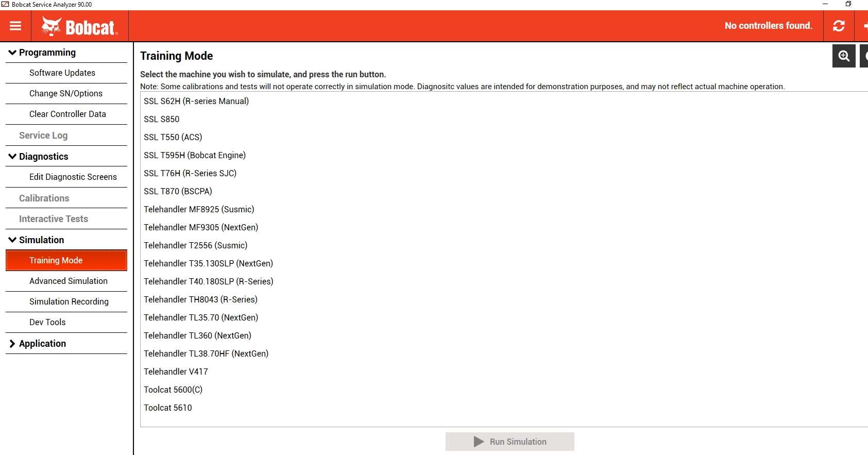Select SSL T870 (BSCPA) machine
868x455 pixels.
178,191
